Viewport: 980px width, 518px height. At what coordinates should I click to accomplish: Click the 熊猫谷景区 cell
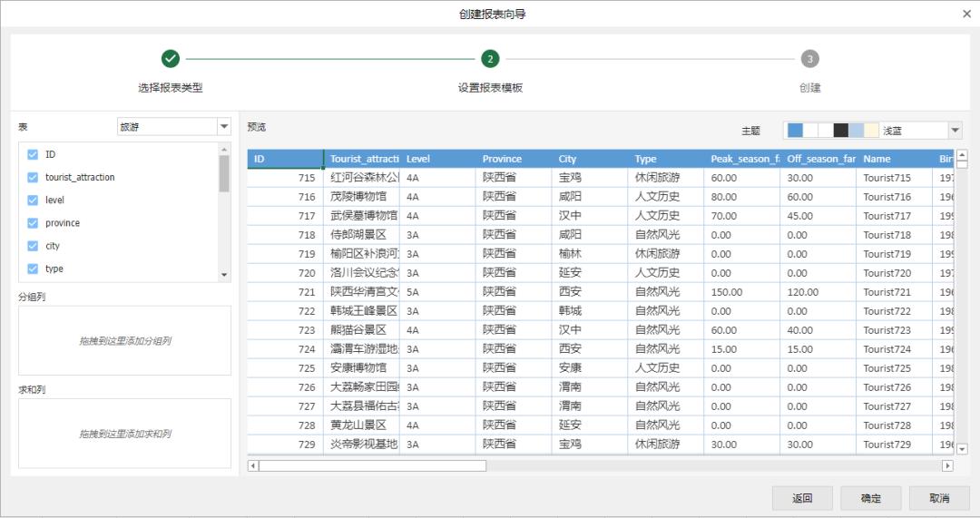[x=361, y=330]
